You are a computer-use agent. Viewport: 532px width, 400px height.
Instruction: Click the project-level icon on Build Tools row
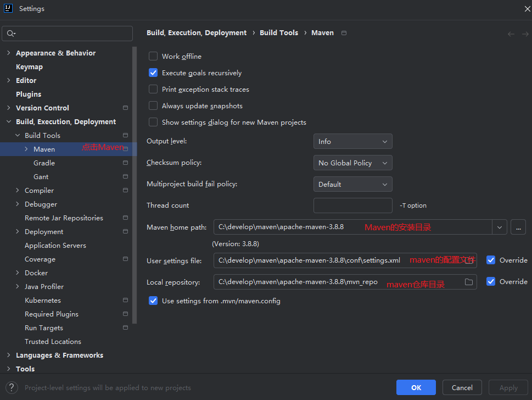click(x=125, y=135)
